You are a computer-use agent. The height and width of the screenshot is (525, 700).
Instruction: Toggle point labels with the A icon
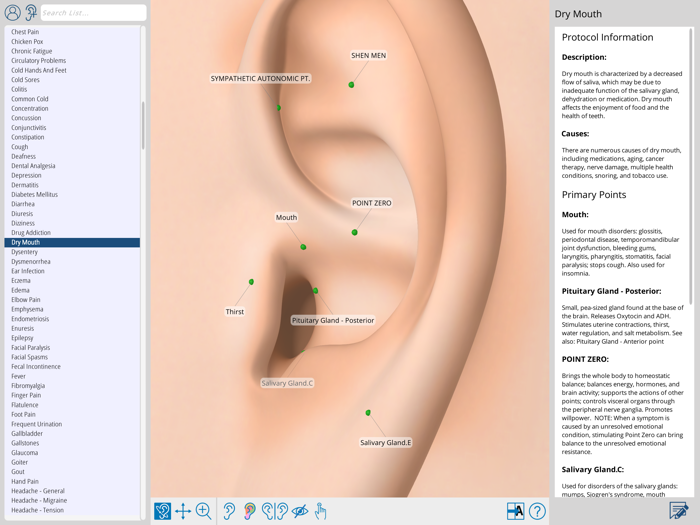[515, 511]
